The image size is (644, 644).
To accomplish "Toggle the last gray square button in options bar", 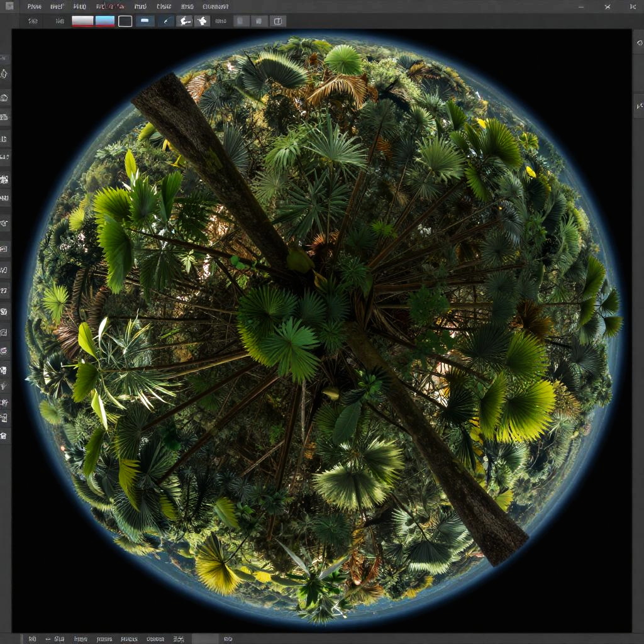I will pos(277,21).
